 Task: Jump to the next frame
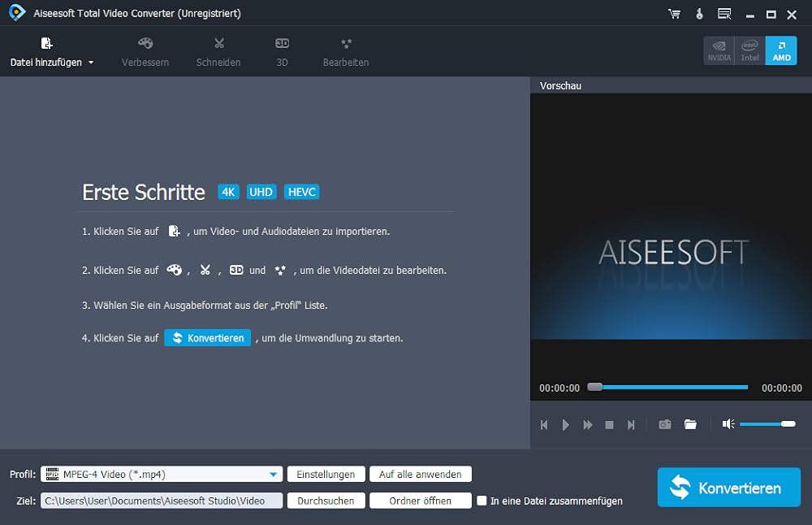click(x=631, y=424)
